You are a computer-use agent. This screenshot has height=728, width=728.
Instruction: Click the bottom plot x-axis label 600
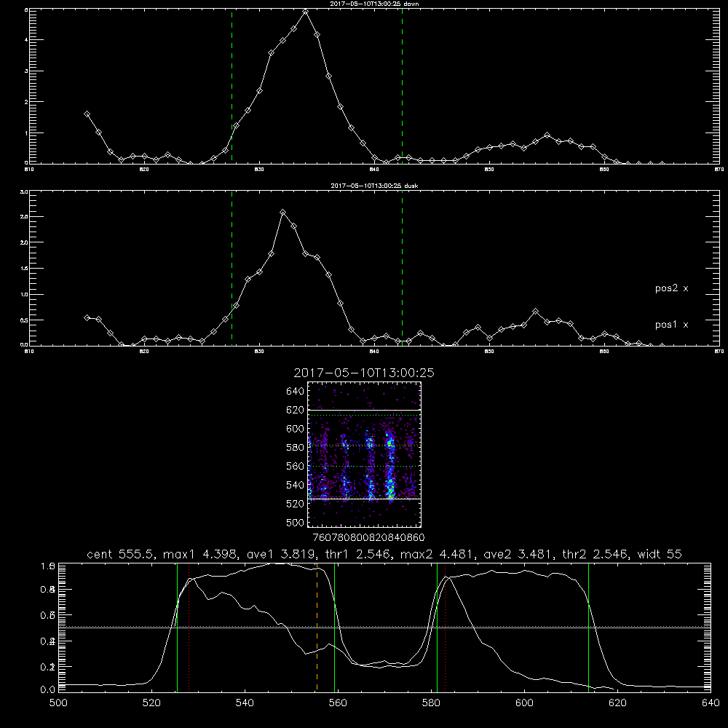pos(525,703)
